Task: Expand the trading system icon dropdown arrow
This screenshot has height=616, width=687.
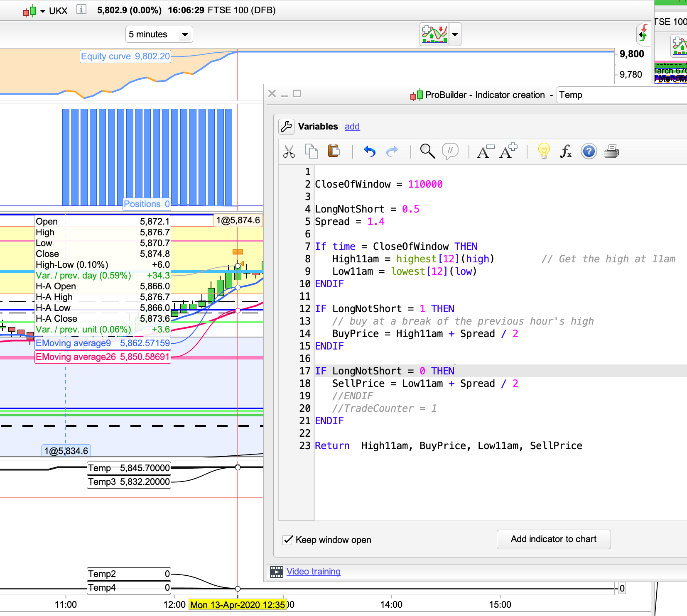Action: 455,34
